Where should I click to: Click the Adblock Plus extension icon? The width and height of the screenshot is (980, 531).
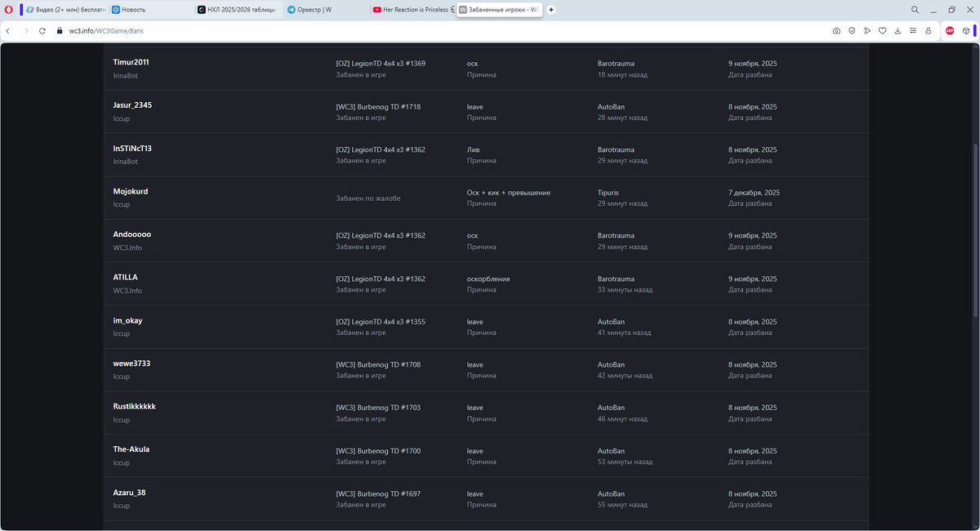[x=950, y=31]
